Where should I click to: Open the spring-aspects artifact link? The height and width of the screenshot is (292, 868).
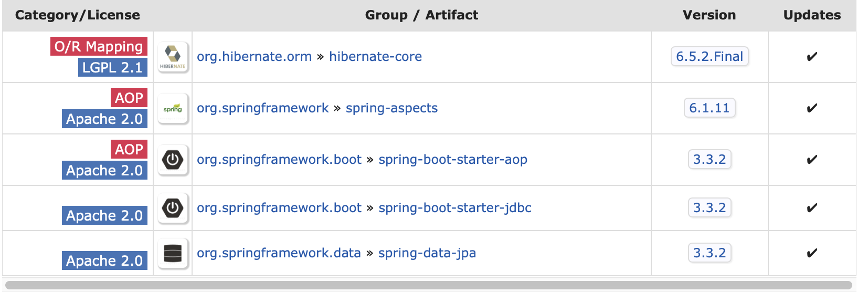tap(391, 108)
